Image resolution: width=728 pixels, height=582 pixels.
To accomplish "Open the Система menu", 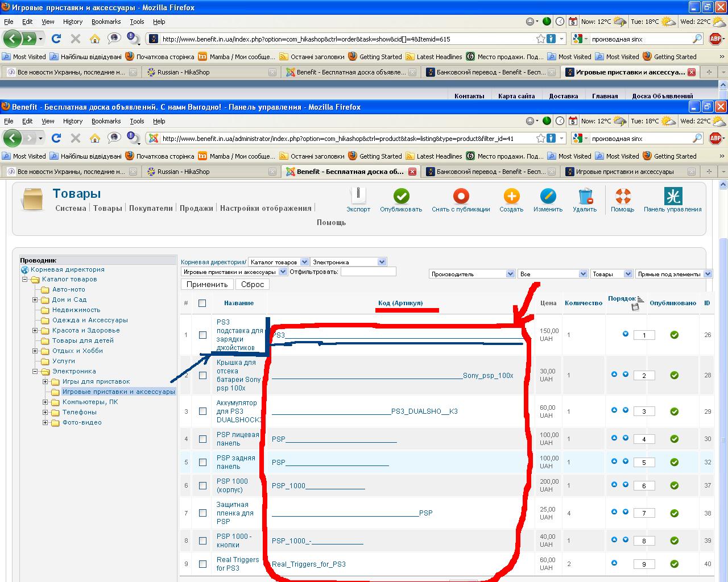I will (x=71, y=208).
